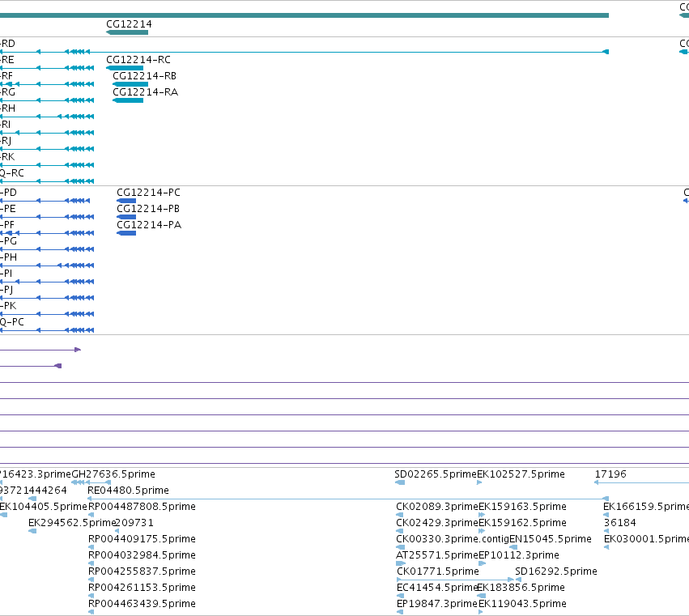Click the EK183856.5prime EST label
This screenshot has height=616, width=689.
pyautogui.click(x=521, y=588)
